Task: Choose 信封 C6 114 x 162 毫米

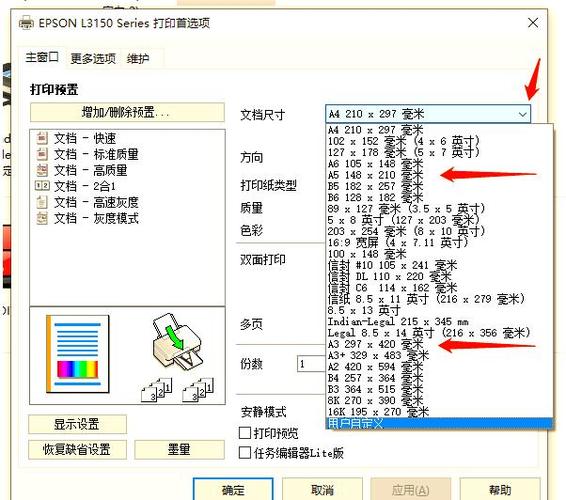Action: (x=439, y=288)
